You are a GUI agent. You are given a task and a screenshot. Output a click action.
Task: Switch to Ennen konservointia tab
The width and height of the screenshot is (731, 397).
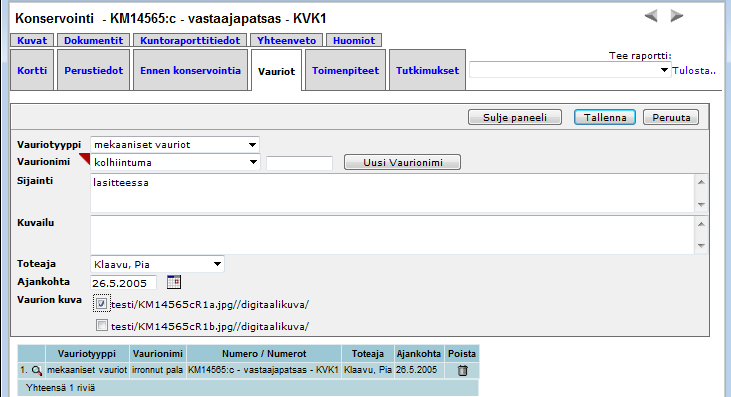[190, 70]
